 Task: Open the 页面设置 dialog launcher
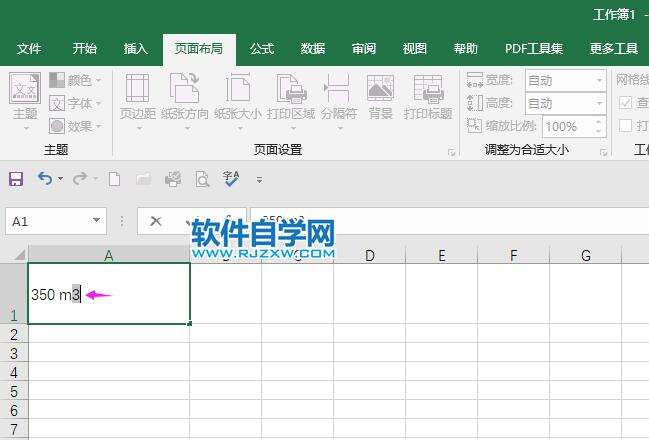(x=451, y=153)
